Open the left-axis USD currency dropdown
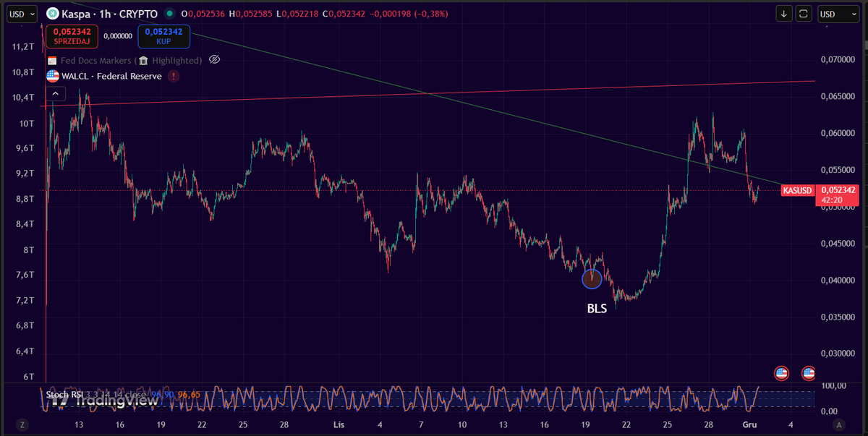 [22, 14]
